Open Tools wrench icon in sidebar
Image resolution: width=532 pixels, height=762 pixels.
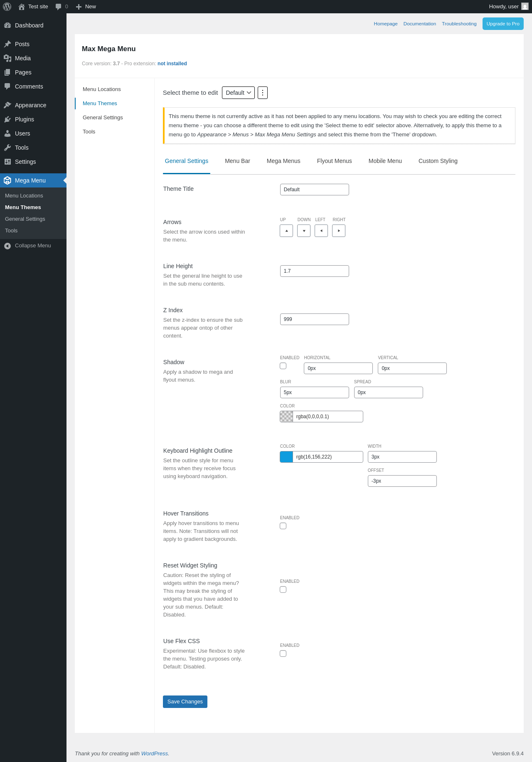(7, 148)
